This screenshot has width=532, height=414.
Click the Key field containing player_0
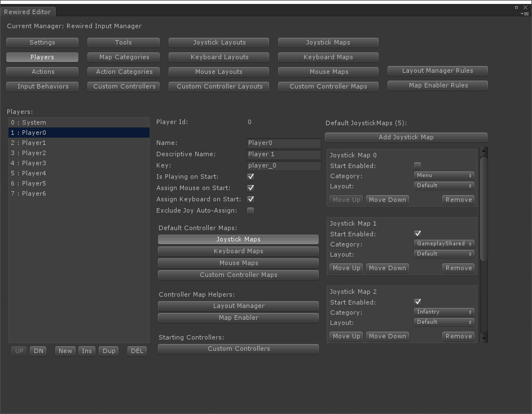(x=284, y=165)
